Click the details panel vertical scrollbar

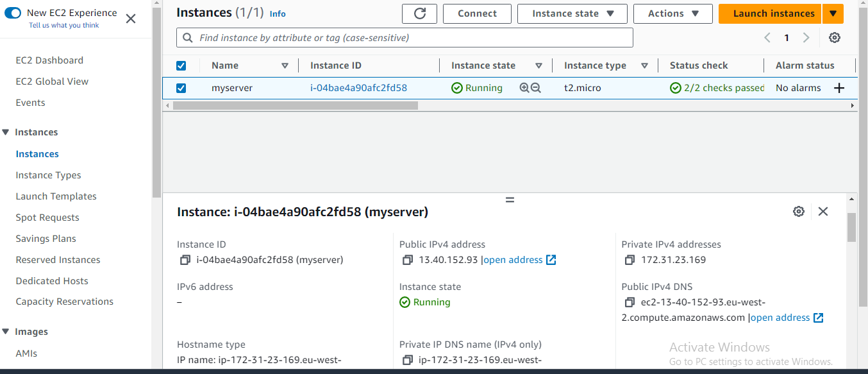tap(851, 228)
